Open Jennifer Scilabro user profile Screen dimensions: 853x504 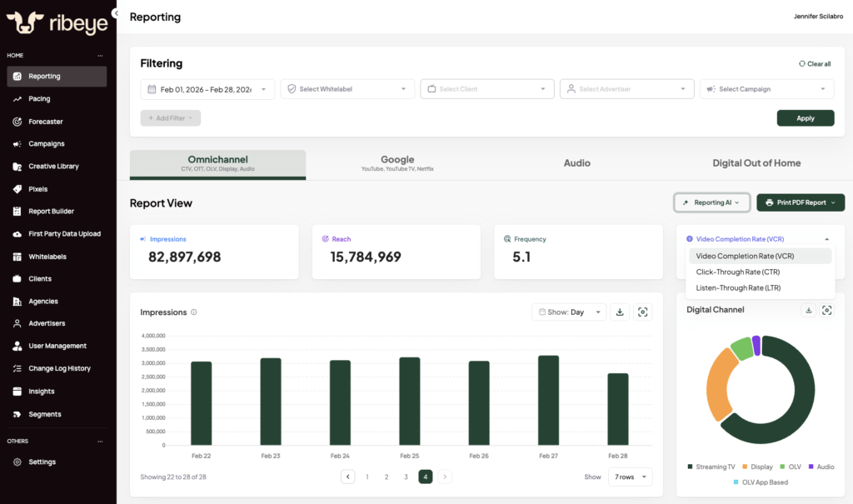pos(818,17)
